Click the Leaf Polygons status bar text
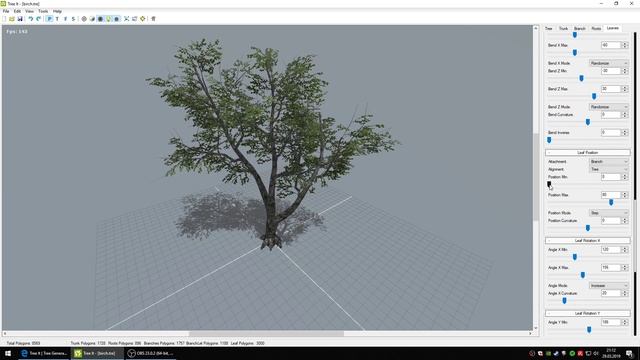The width and height of the screenshot is (640, 360). coord(248,344)
